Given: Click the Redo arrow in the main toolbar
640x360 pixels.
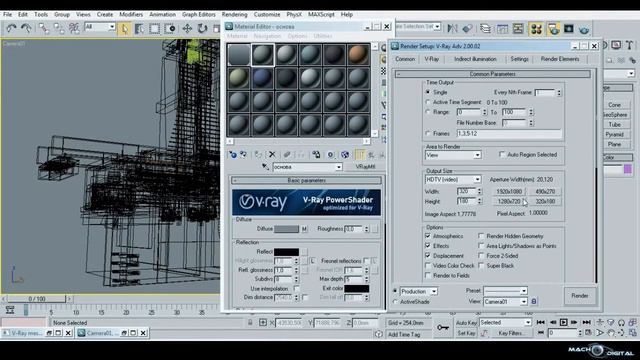Looking at the screenshot, I should [x=26, y=28].
